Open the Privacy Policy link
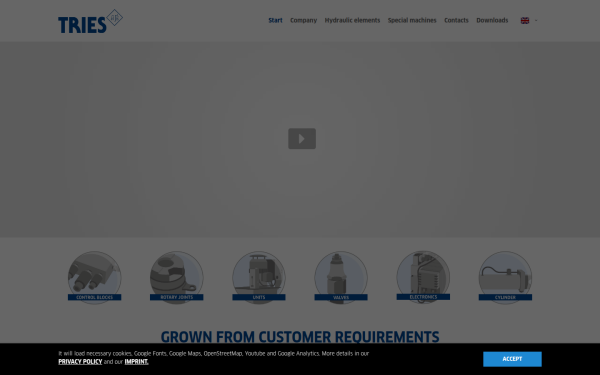The width and height of the screenshot is (600, 375). pos(80,362)
